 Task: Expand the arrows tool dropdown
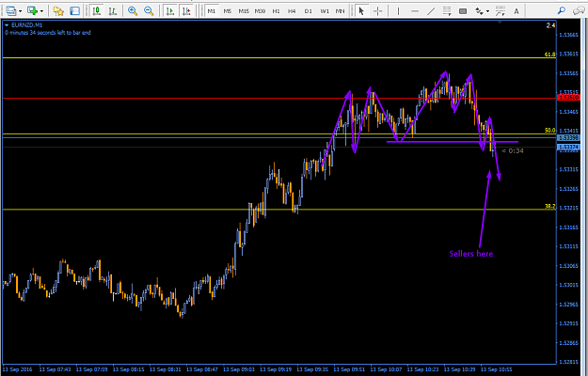coord(487,11)
